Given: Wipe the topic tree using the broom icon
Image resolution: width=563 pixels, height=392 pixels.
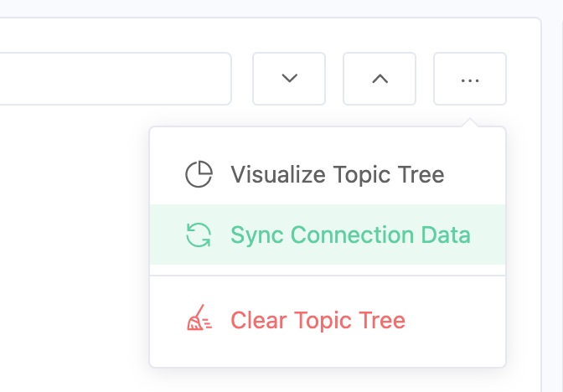Looking at the screenshot, I should pos(199,319).
